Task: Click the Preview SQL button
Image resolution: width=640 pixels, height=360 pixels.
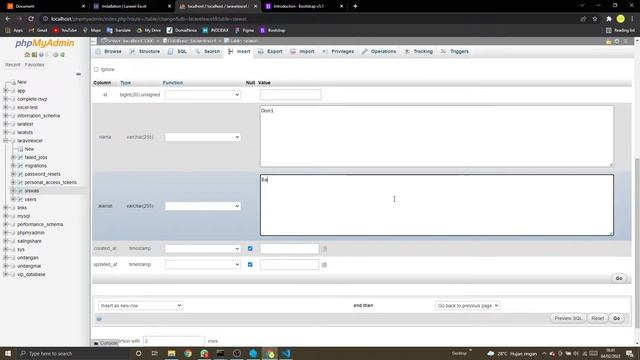Action: tap(568, 318)
